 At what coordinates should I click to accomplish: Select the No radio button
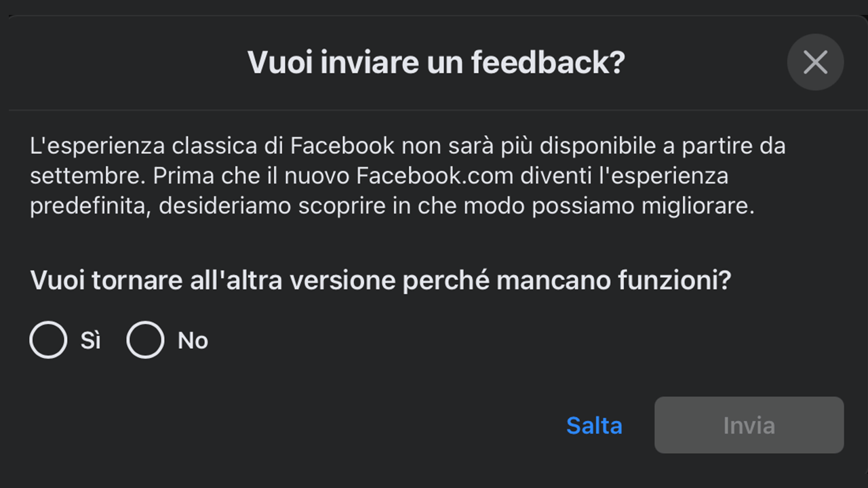click(145, 340)
